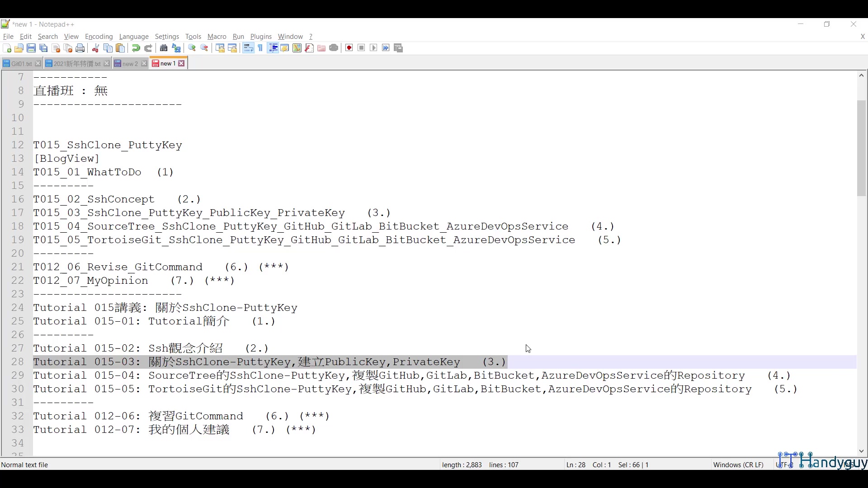Paste clipboard contents via the Paste icon
This screenshot has height=488, width=868.
tap(121, 48)
